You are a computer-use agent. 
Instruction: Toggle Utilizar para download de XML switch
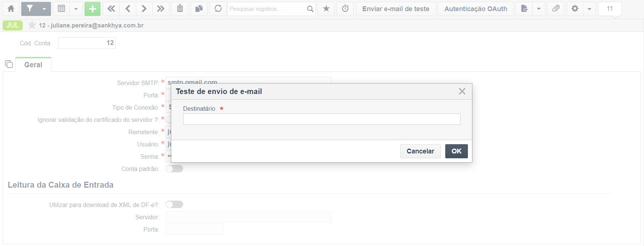click(x=174, y=204)
